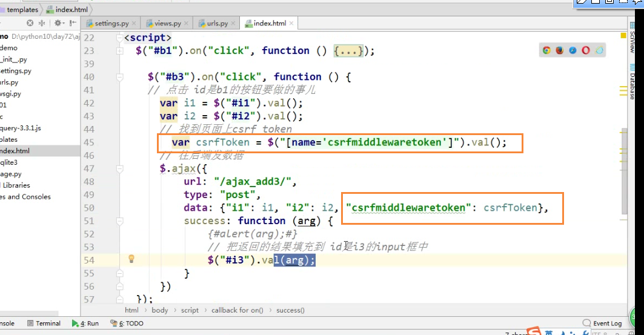
Task: Click the editor vertical scrollbar thumb
Action: coord(624,171)
